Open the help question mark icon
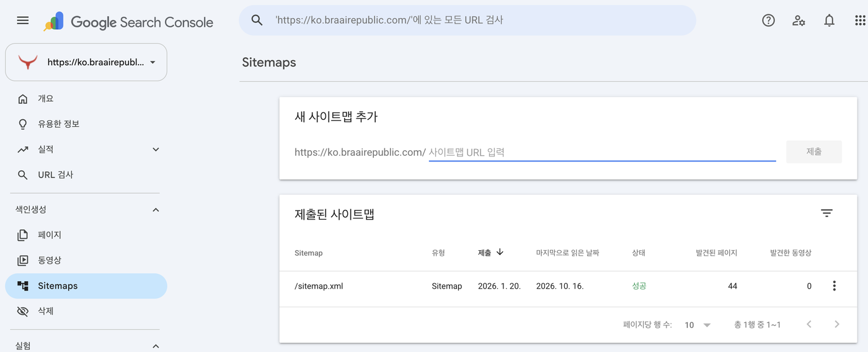Viewport: 868px width, 352px height. pos(768,20)
